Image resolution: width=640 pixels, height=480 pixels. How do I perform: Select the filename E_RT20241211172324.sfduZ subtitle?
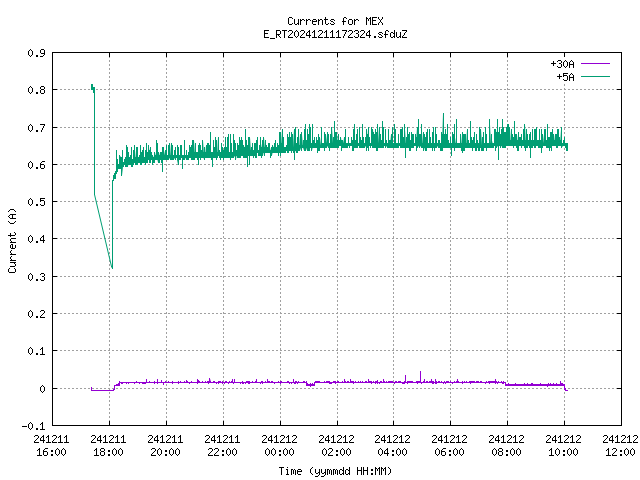pyautogui.click(x=335, y=34)
